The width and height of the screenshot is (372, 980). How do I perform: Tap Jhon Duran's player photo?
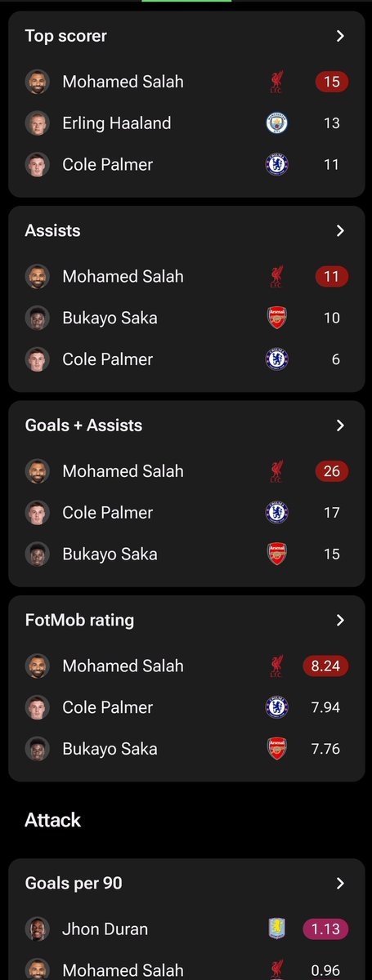(38, 929)
